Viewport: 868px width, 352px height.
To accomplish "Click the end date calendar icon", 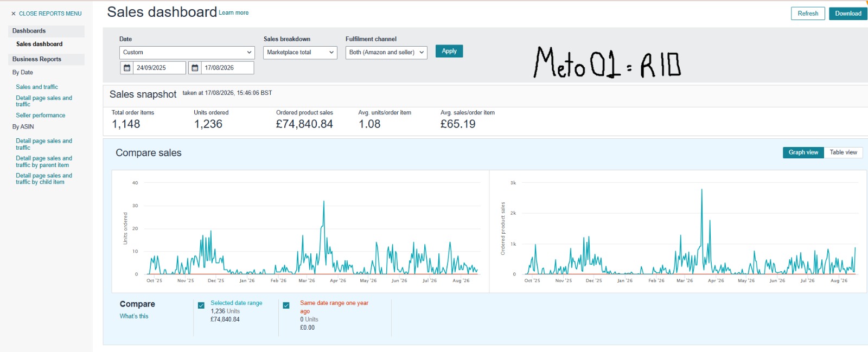I will [x=195, y=68].
